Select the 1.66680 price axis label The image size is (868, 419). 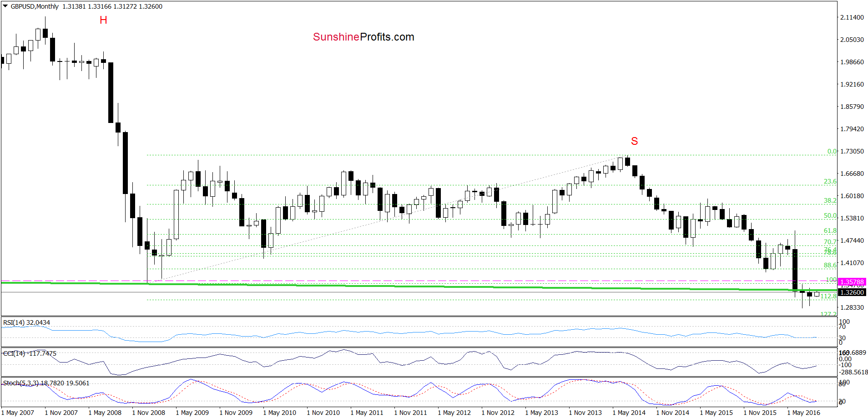tap(852, 174)
